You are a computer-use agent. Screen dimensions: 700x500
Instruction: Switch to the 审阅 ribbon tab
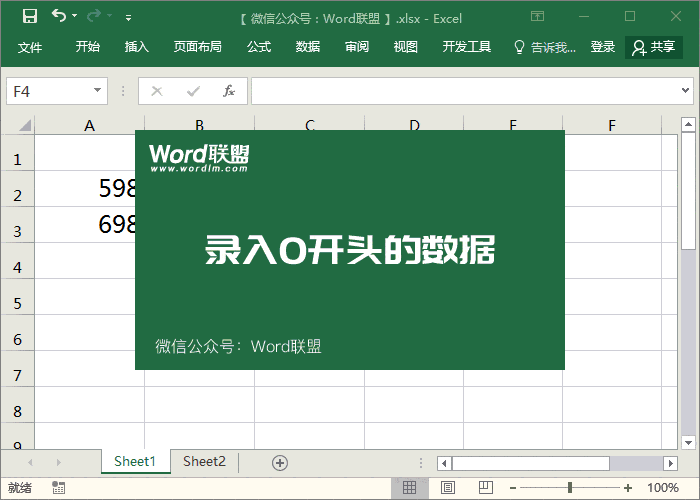[357, 46]
